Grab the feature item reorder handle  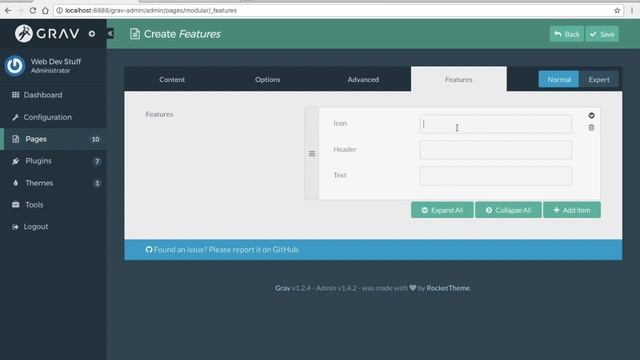[312, 153]
